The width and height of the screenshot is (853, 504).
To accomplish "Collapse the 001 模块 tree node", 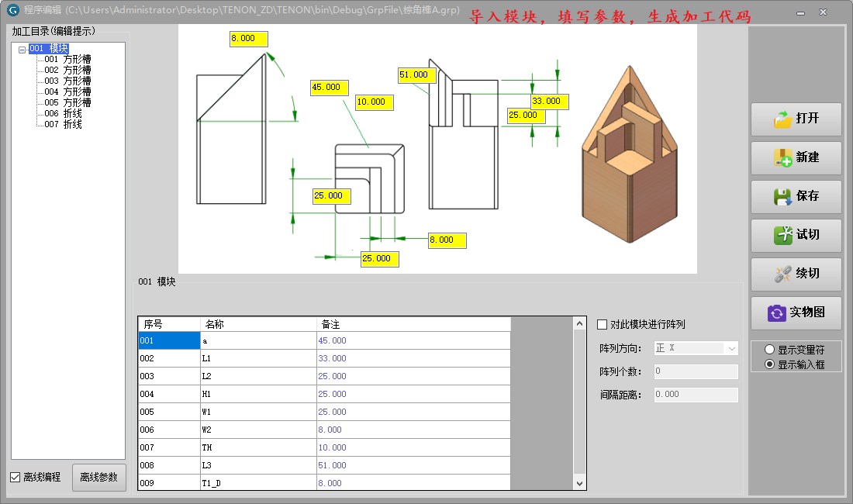I will tap(22, 49).
